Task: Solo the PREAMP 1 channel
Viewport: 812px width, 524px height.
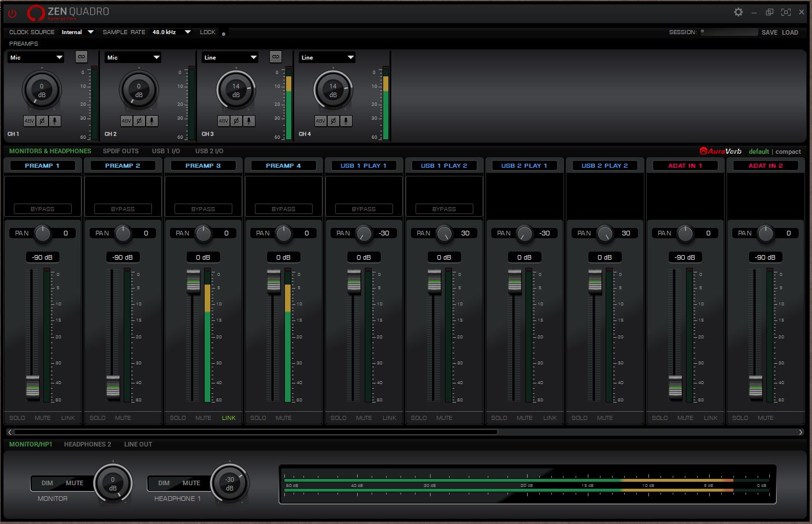Action: point(17,418)
